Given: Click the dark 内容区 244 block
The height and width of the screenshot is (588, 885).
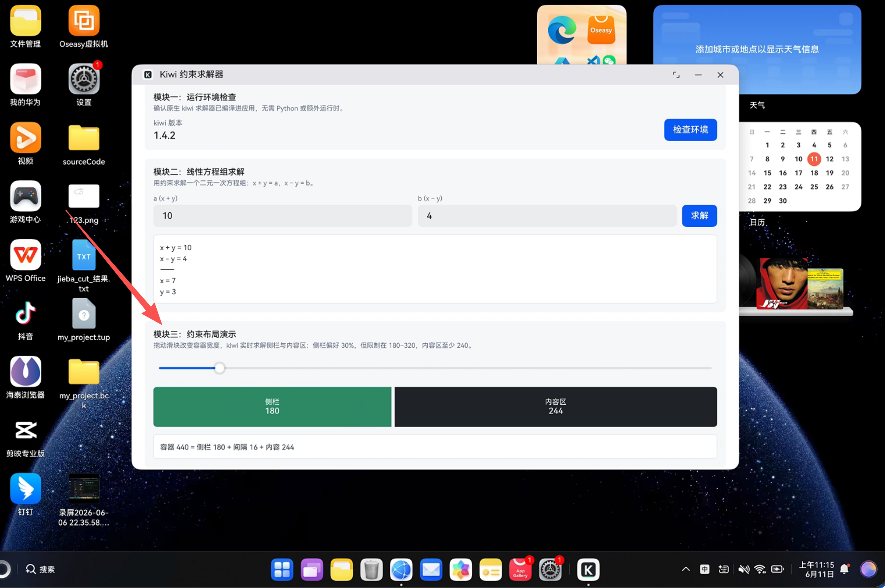Looking at the screenshot, I should [556, 407].
